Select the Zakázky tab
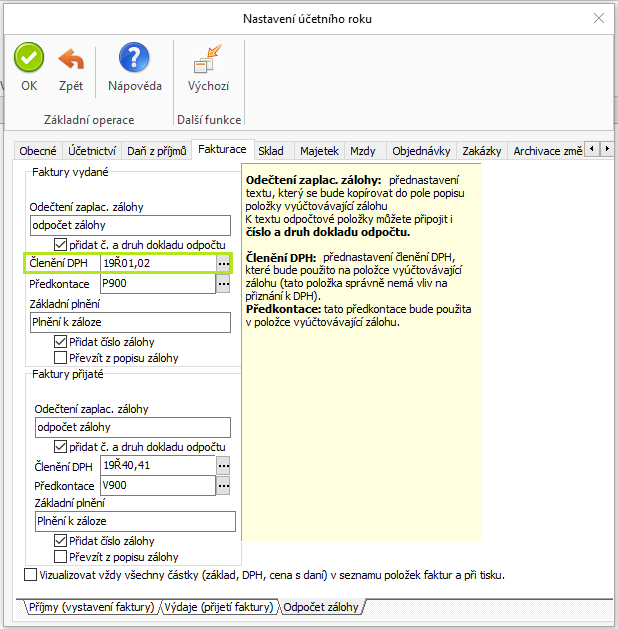 pos(482,151)
